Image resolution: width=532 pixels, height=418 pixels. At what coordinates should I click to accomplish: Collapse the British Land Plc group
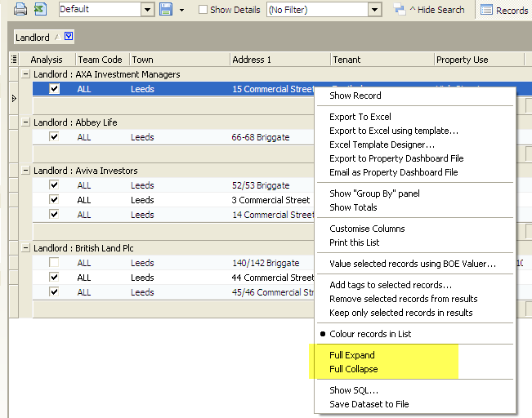(25, 248)
